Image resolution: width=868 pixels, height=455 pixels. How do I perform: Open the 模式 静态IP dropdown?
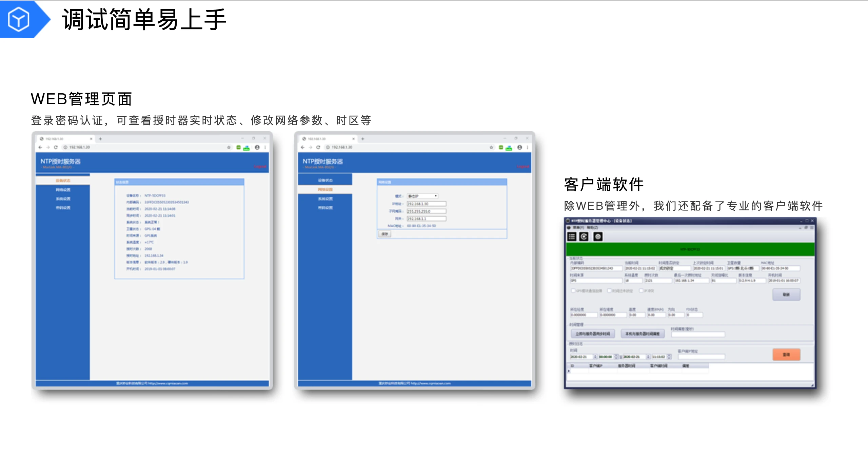tap(422, 196)
